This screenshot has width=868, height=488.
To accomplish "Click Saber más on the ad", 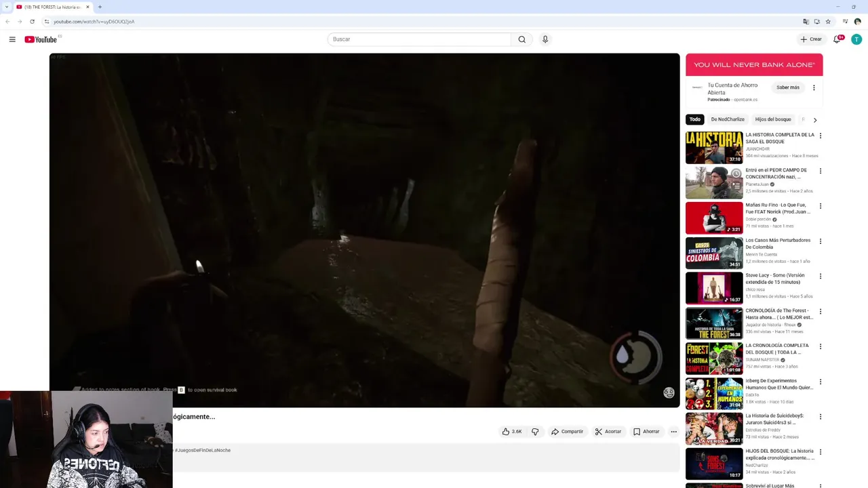I will click(x=788, y=87).
